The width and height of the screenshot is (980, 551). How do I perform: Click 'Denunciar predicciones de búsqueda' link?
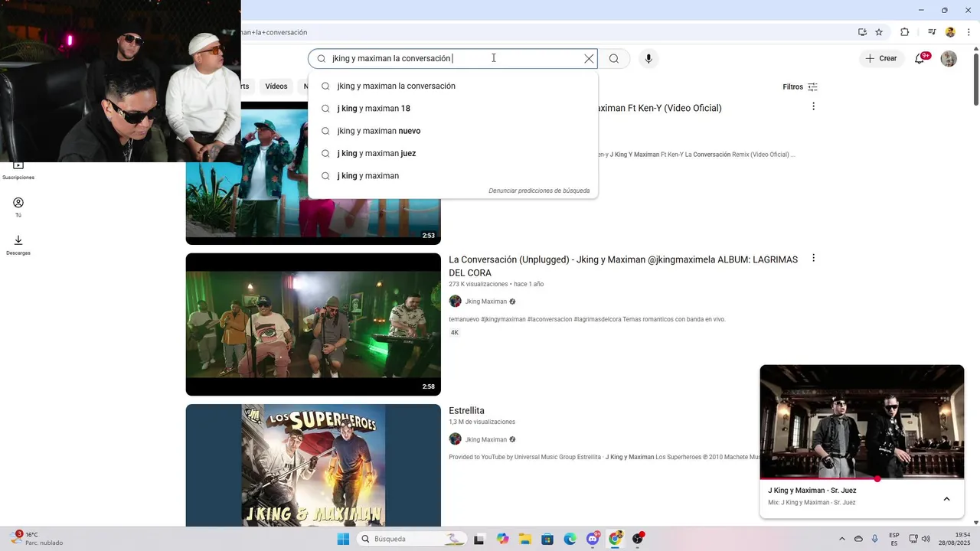[x=539, y=191]
